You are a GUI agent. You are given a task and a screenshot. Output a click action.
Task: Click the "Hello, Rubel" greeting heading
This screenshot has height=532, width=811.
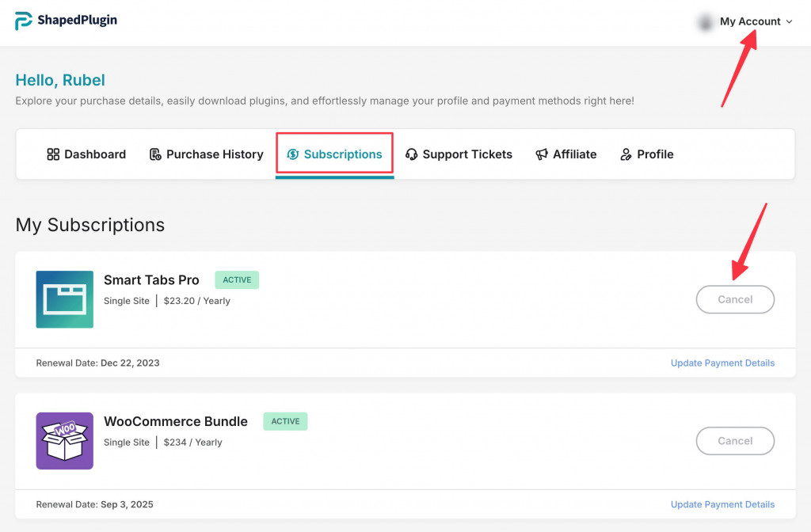[60, 80]
